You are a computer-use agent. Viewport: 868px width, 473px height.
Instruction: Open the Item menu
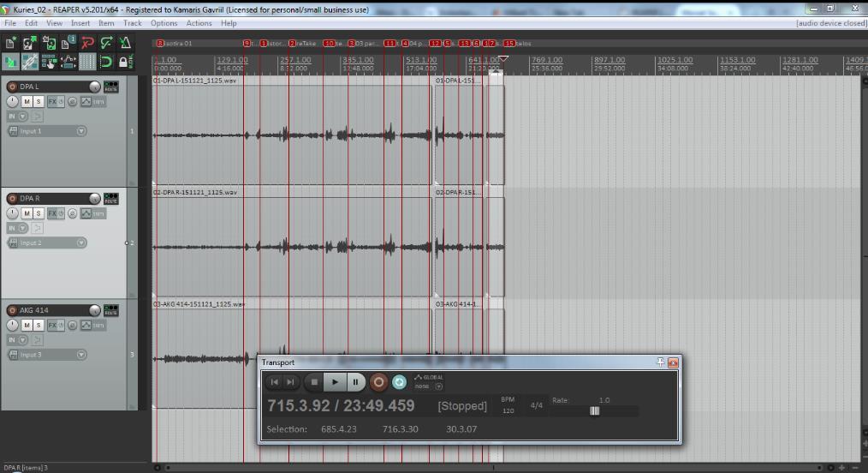pos(106,23)
